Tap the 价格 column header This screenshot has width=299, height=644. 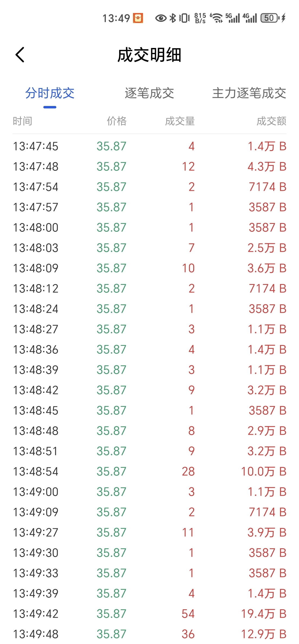click(117, 121)
